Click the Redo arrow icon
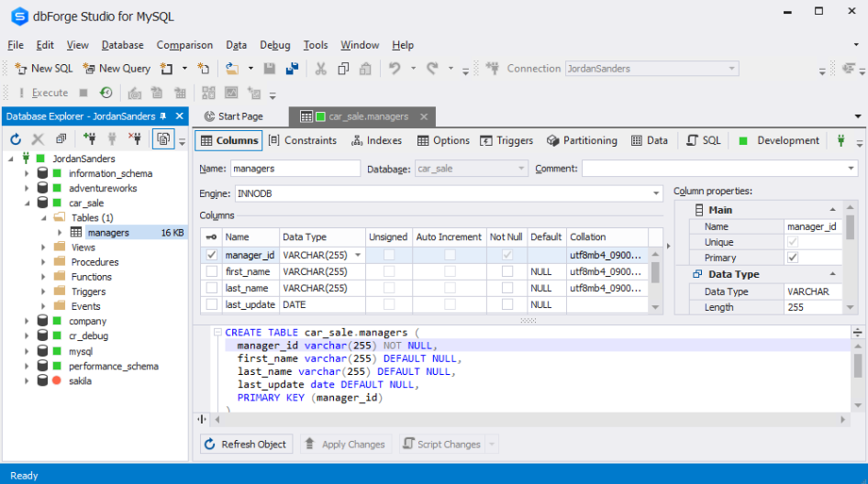This screenshot has height=484, width=868. [432, 69]
